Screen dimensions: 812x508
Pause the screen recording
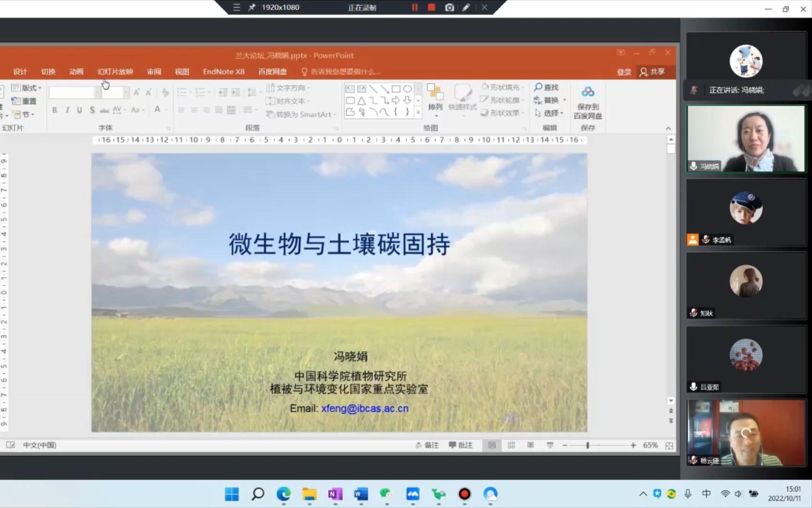pos(414,8)
